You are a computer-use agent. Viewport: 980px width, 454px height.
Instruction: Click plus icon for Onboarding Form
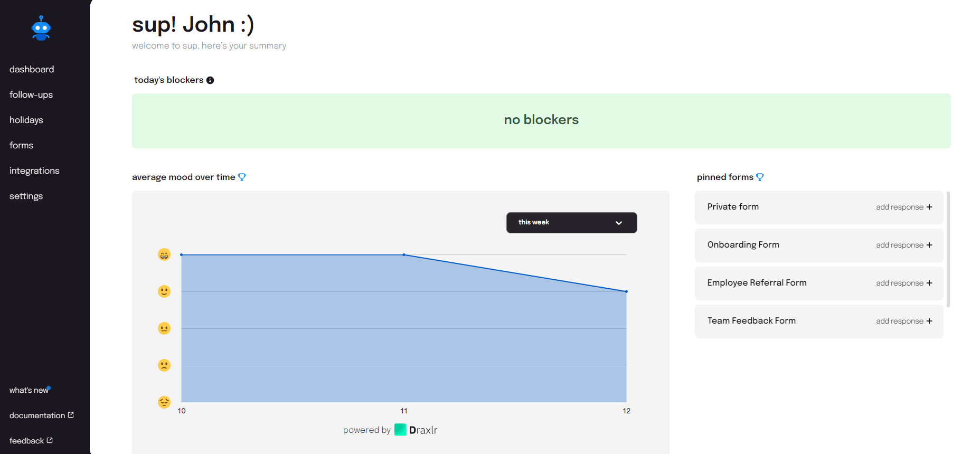click(929, 245)
